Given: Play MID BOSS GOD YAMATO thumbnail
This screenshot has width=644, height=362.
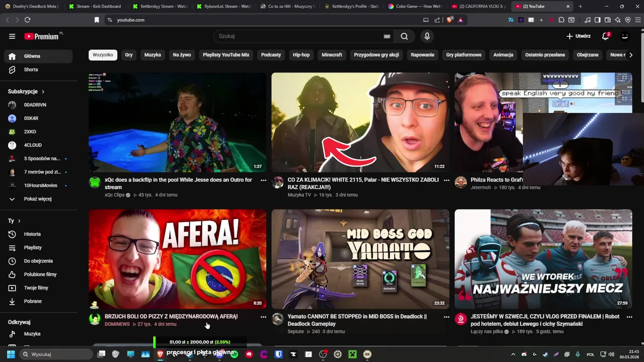Looking at the screenshot, I should pos(360,259).
